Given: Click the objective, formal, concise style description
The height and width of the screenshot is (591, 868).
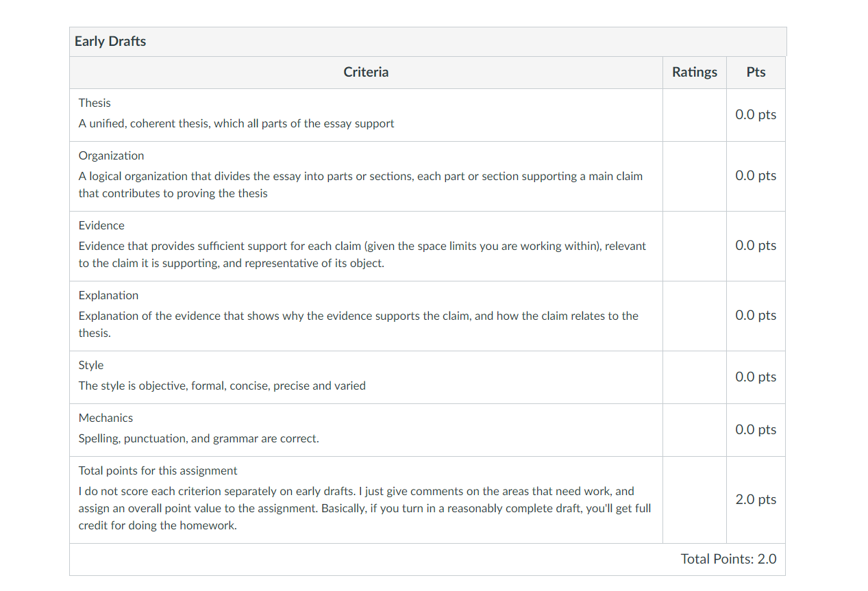Looking at the screenshot, I should point(222,386).
